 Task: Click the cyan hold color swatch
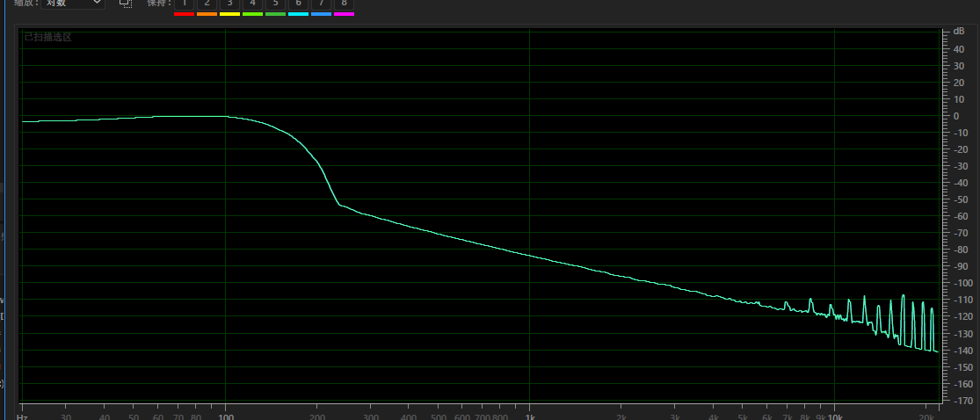tap(298, 14)
